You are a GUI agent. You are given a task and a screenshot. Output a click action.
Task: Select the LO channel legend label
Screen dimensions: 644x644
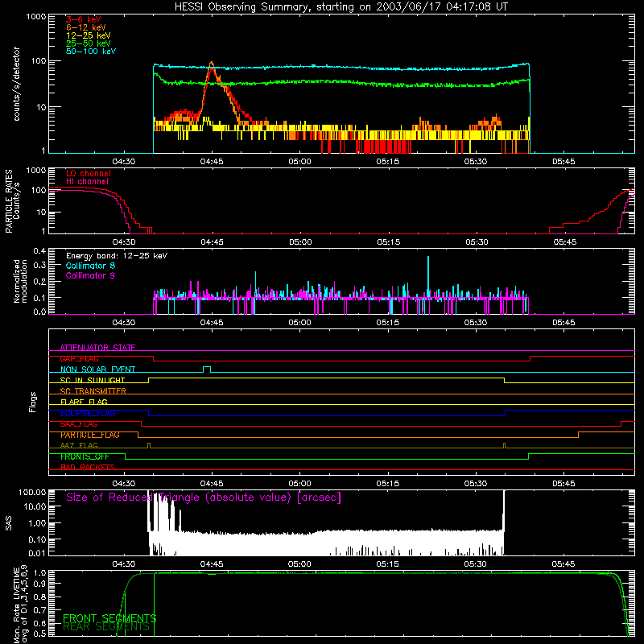coord(89,173)
